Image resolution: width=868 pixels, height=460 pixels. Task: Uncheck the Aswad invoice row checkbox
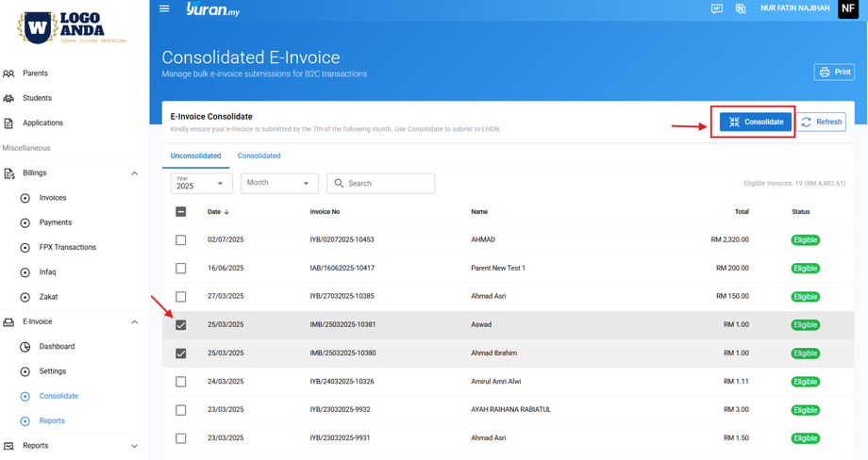(x=181, y=325)
